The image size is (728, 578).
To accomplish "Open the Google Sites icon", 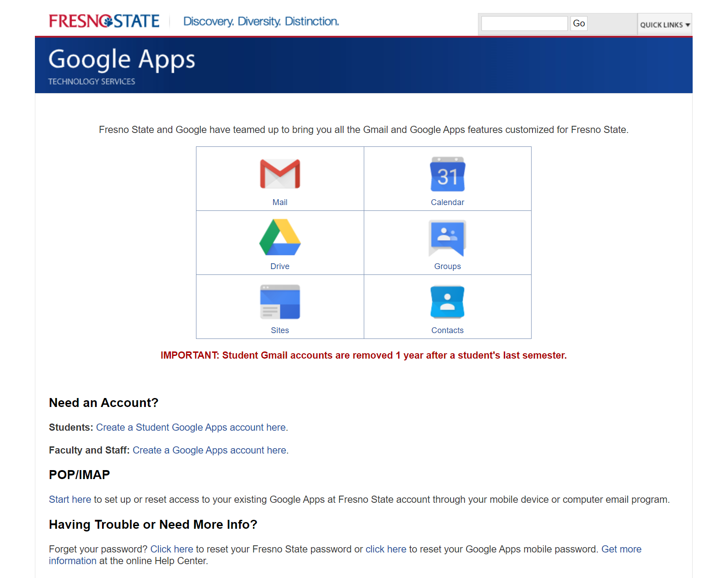I will point(280,302).
